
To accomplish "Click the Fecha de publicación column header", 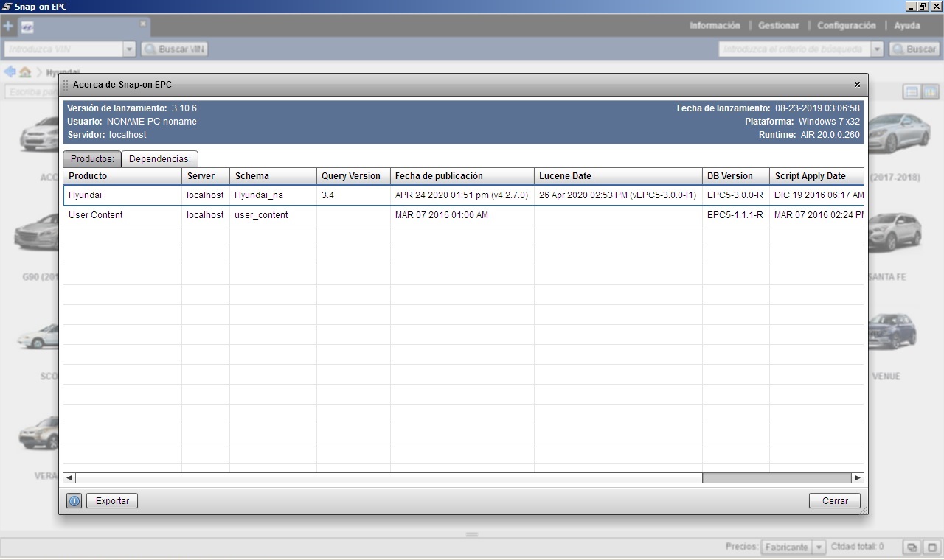I will click(x=462, y=176).
